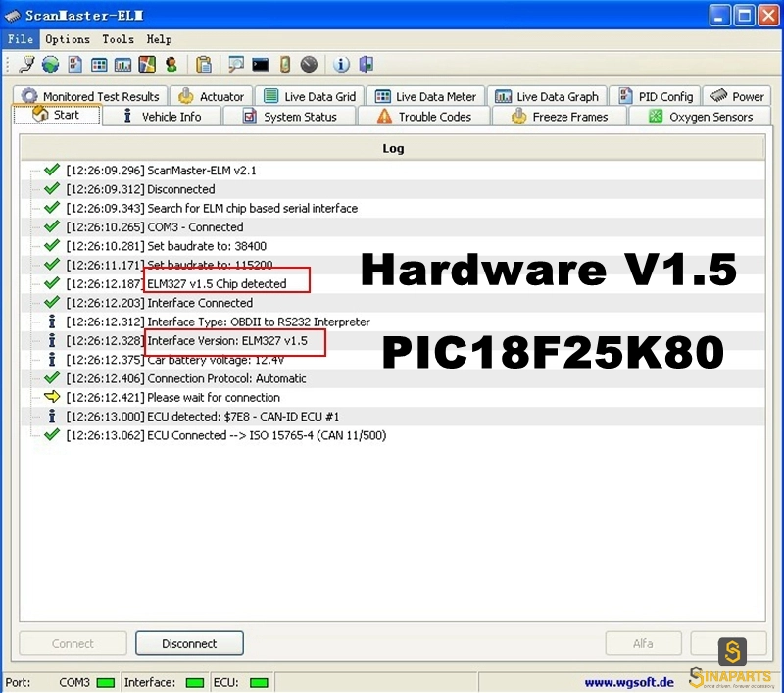Maximize the ScanMaster-ELM window
784x693 pixels.
pos(744,16)
